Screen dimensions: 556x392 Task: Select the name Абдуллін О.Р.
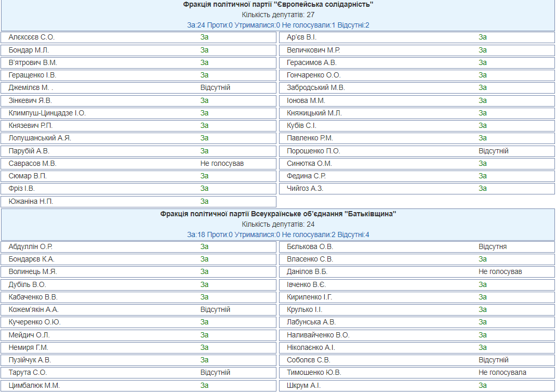point(31,246)
